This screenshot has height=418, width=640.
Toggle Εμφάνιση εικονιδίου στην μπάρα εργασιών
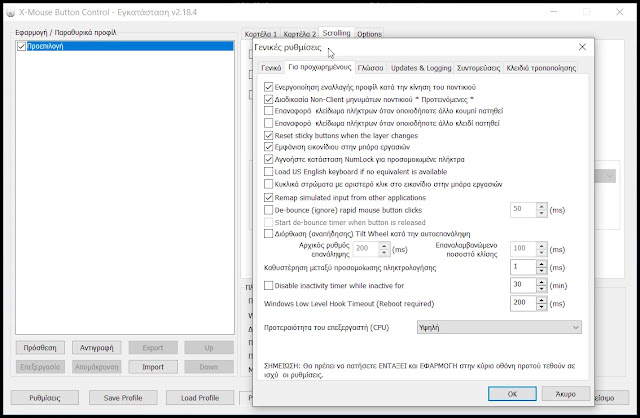pyautogui.click(x=268, y=147)
